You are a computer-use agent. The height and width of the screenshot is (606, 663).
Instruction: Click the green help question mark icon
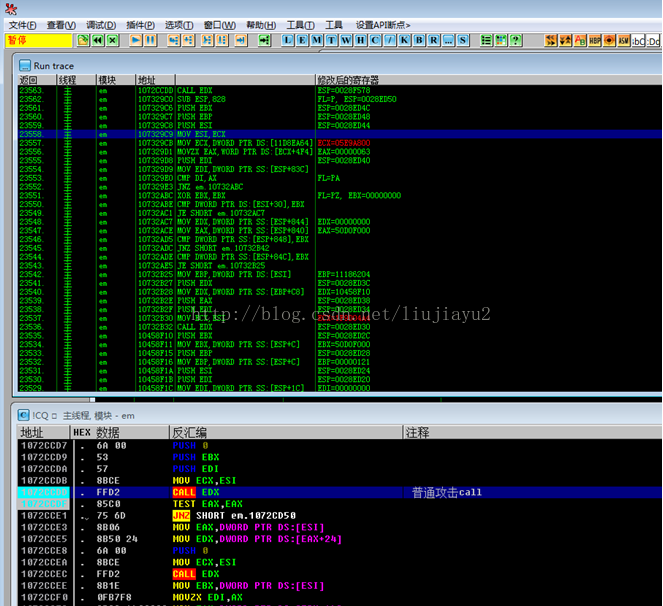click(515, 40)
